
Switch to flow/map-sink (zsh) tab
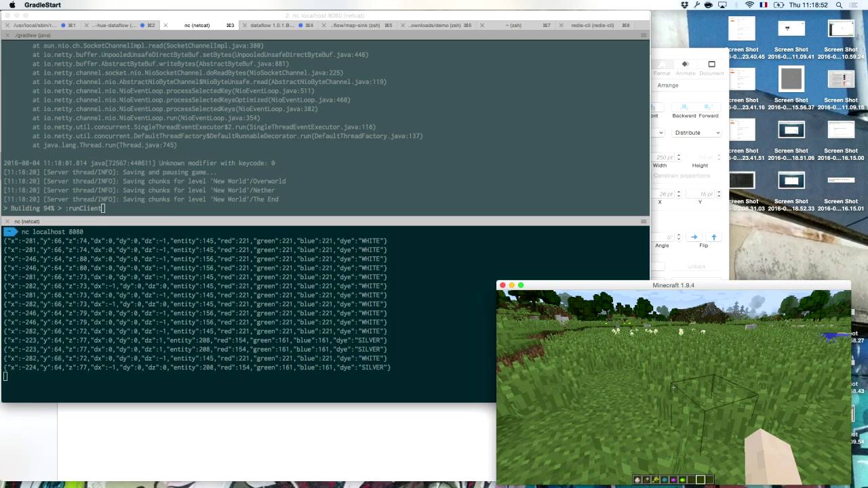358,25
